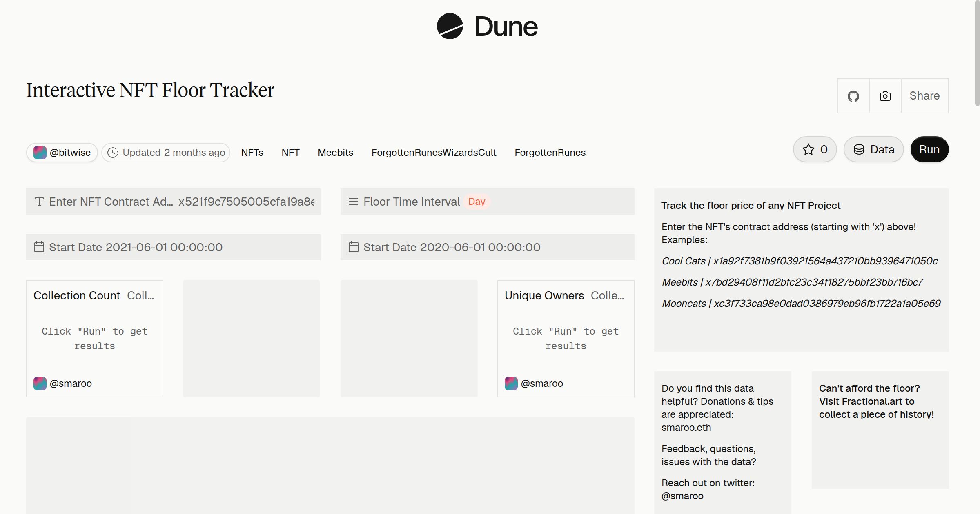Open the Collection Count query title
This screenshot has height=514, width=980.
coord(77,295)
